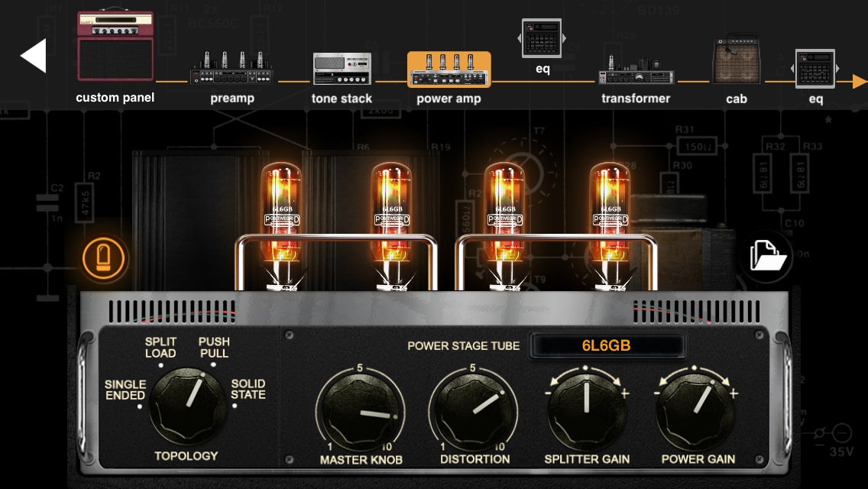Screen dimensions: 868x489
Task: Open the Power Stage Tube 6L6GB selector
Action: pos(606,345)
